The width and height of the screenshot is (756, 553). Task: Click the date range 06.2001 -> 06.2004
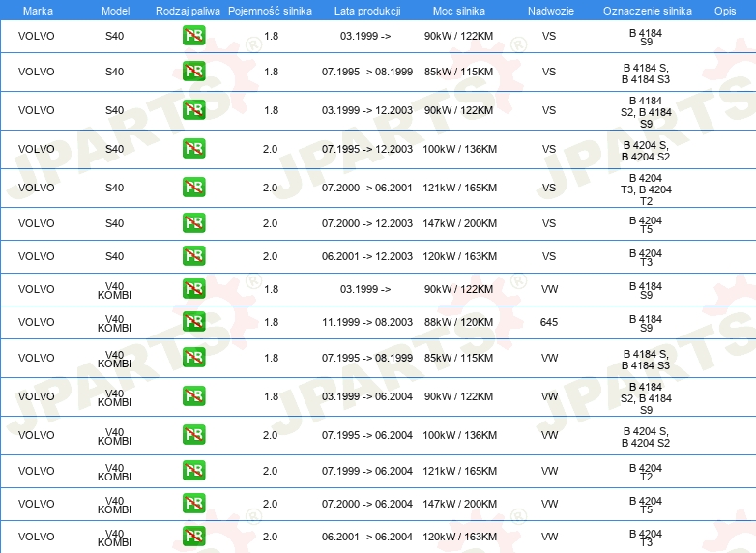pyautogui.click(x=367, y=537)
